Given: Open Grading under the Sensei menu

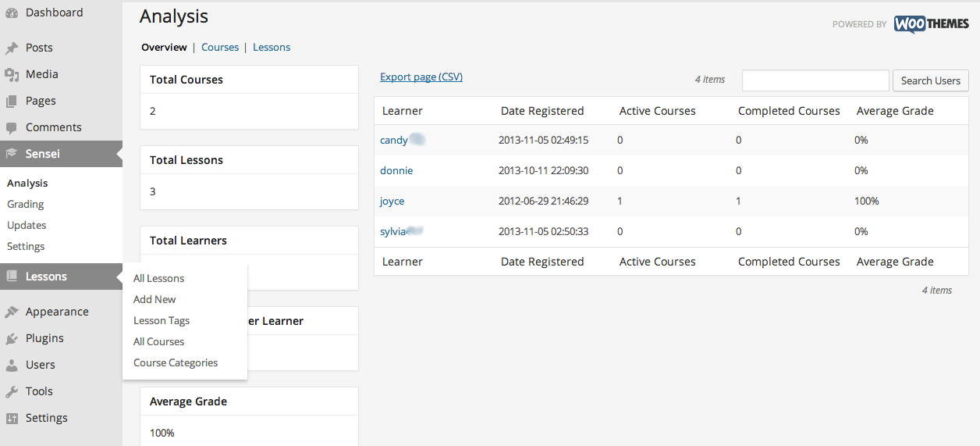Looking at the screenshot, I should 26,204.
